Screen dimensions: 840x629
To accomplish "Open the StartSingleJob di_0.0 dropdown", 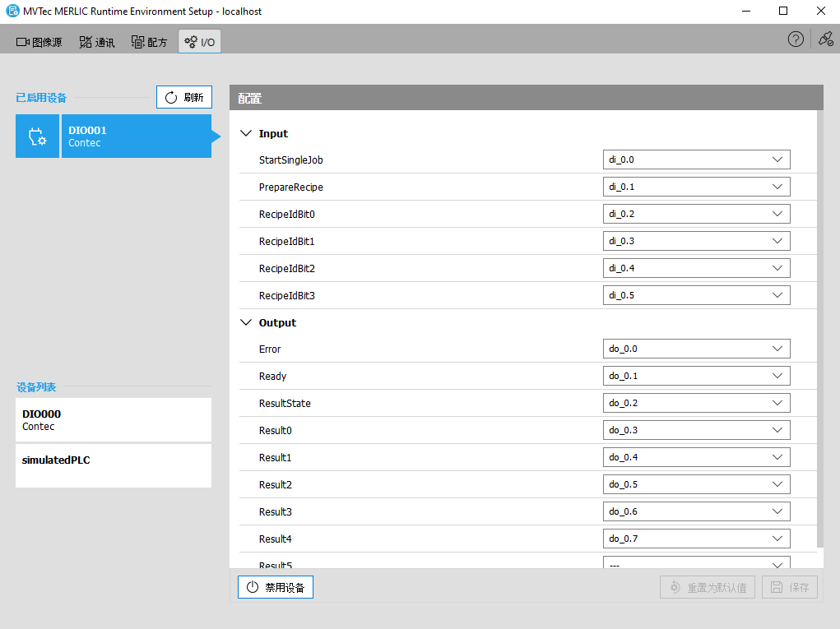I will point(696,160).
